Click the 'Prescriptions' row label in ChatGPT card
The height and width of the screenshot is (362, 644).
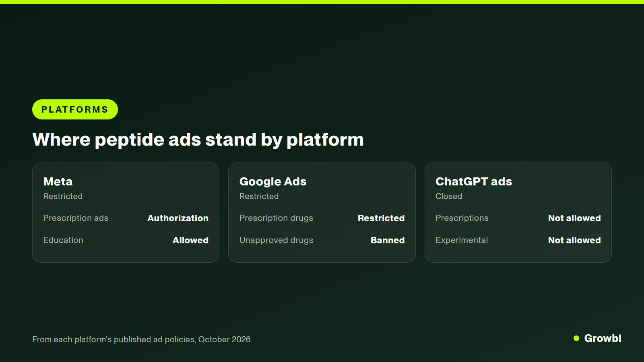(462, 218)
